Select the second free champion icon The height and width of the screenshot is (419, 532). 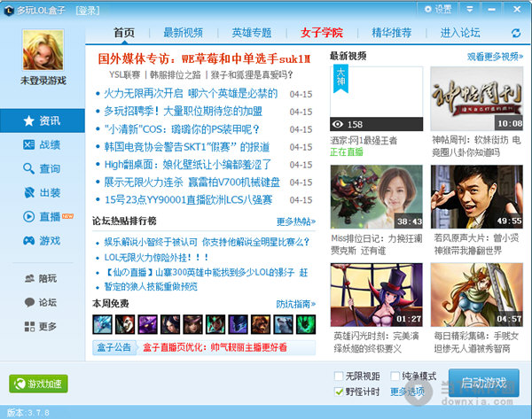pos(125,324)
